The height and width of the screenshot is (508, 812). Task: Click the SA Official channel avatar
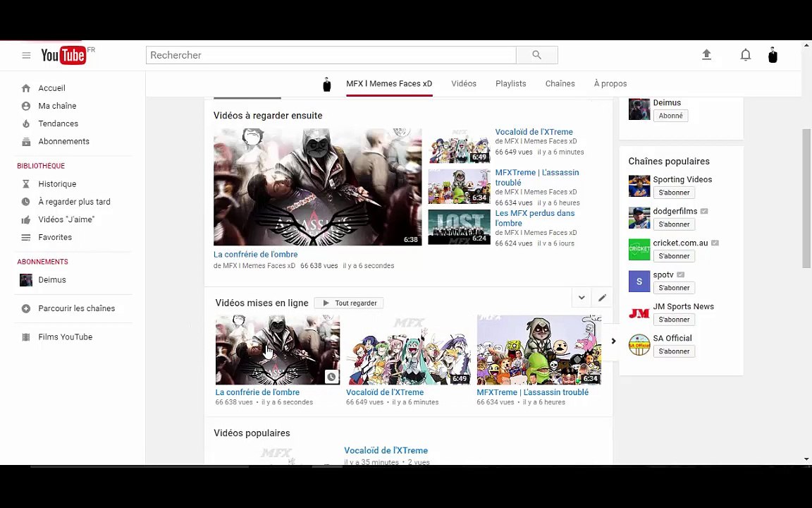tap(639, 345)
